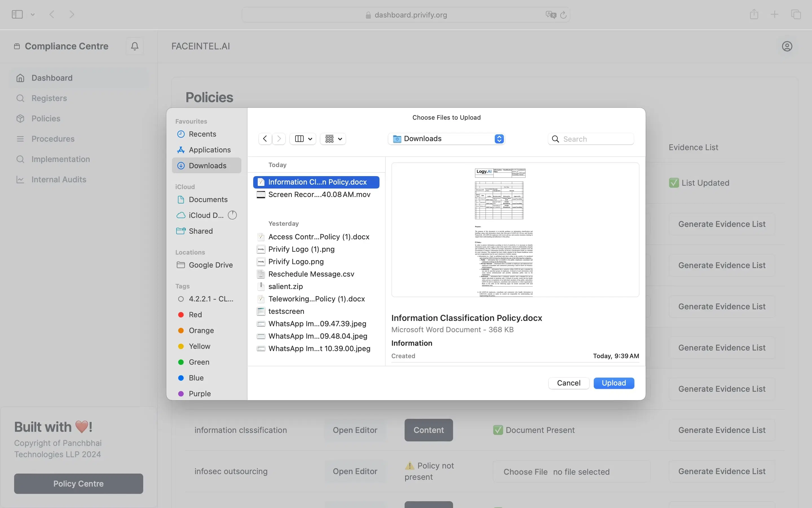Image resolution: width=812 pixels, height=508 pixels.
Task: Click the iCloud Drive sync progress icon
Action: [232, 215]
